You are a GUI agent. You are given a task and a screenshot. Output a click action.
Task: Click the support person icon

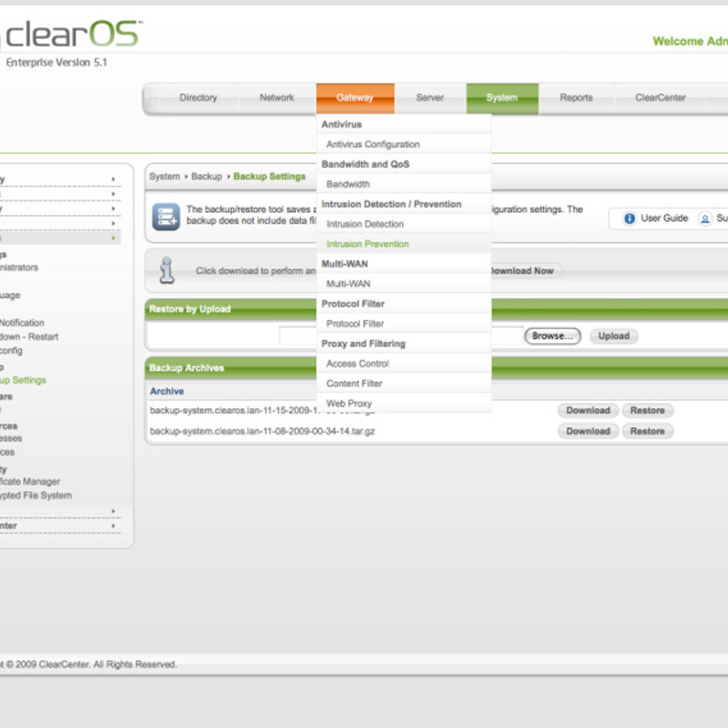[705, 219]
